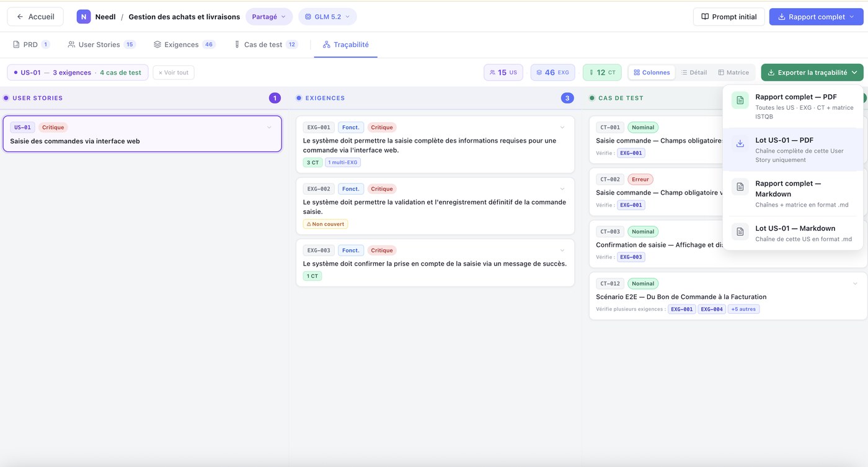Go back with the Accueil button
868x467 pixels.
pyautogui.click(x=35, y=17)
